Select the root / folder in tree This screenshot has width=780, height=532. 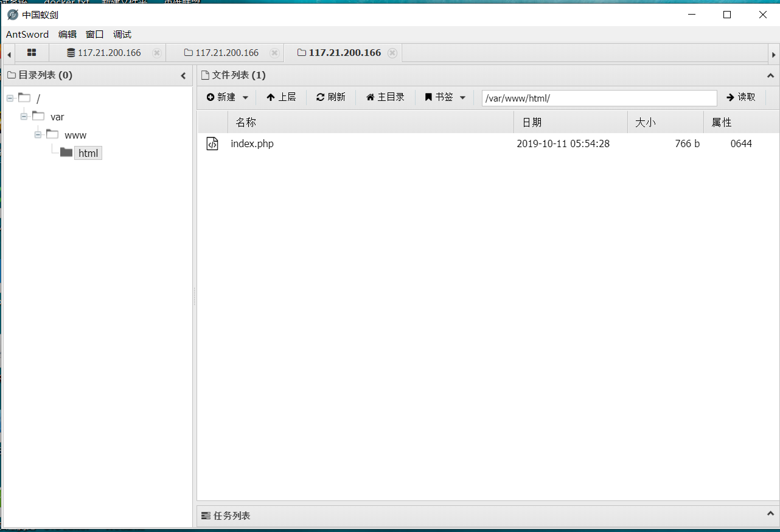click(x=38, y=98)
